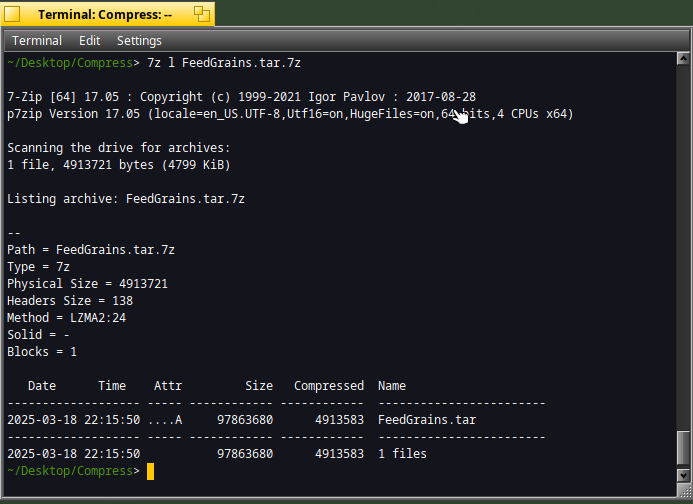Click the 'Scanning the drive for archives:' line
Image resolution: width=693 pixels, height=504 pixels.
click(x=118, y=148)
